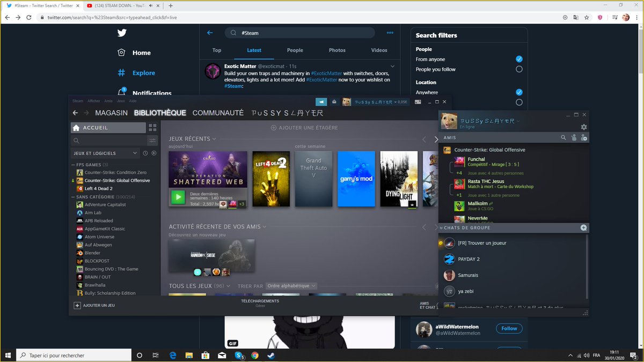Viewport: 644px width, 362px height.
Task: Follow aWildWatermelon on Twitter
Action: [x=509, y=328]
